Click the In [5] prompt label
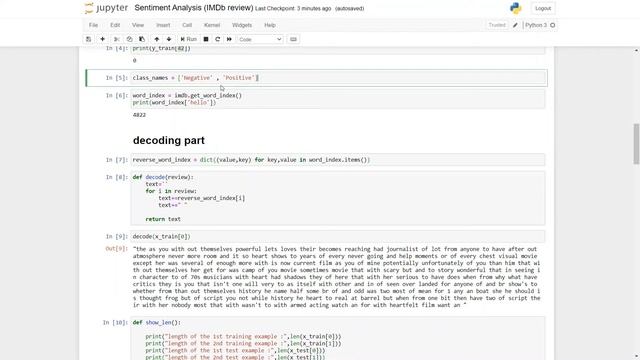640x360 pixels. (117, 78)
